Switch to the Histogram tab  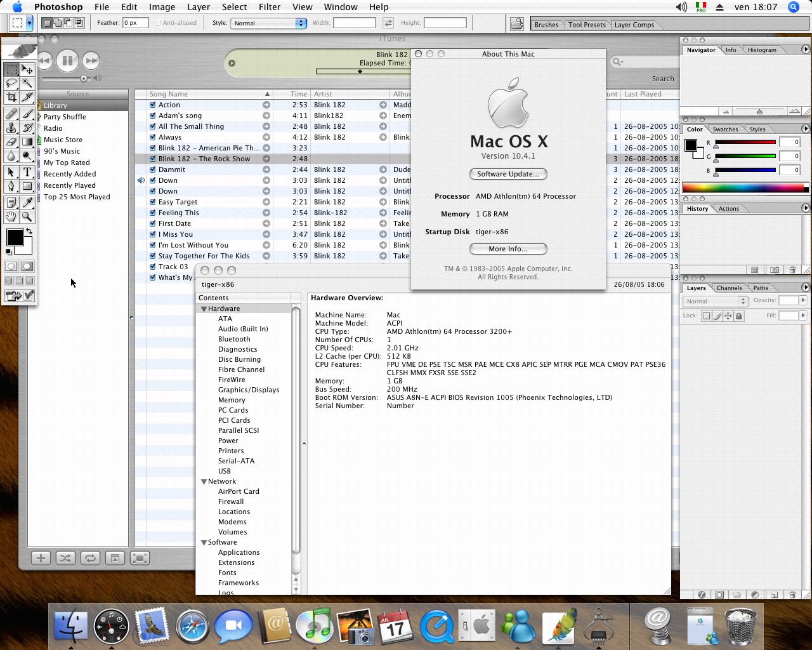point(762,50)
